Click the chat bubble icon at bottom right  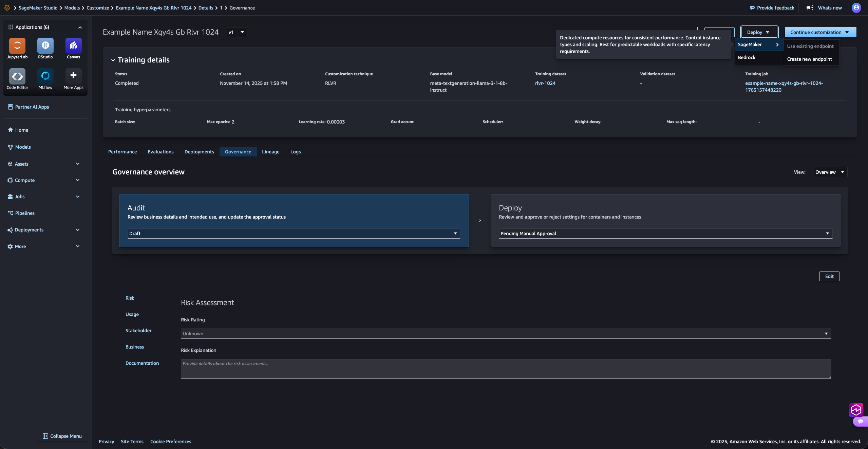pos(860,422)
